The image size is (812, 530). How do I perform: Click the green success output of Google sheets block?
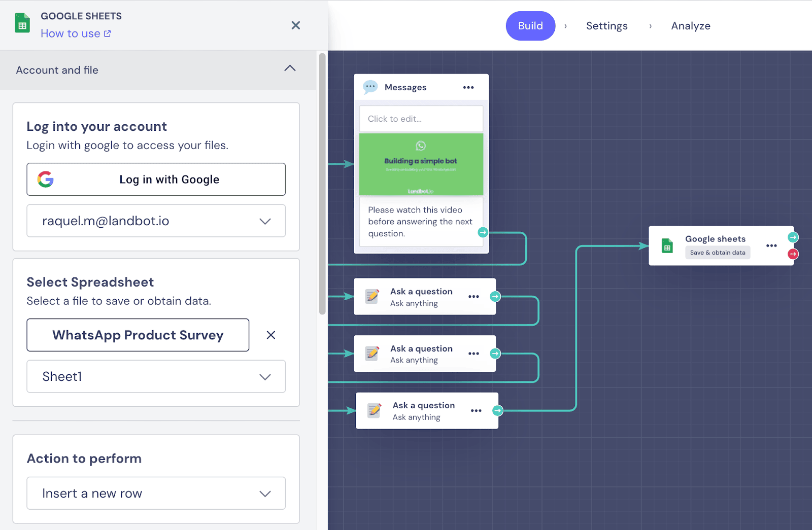click(x=793, y=237)
